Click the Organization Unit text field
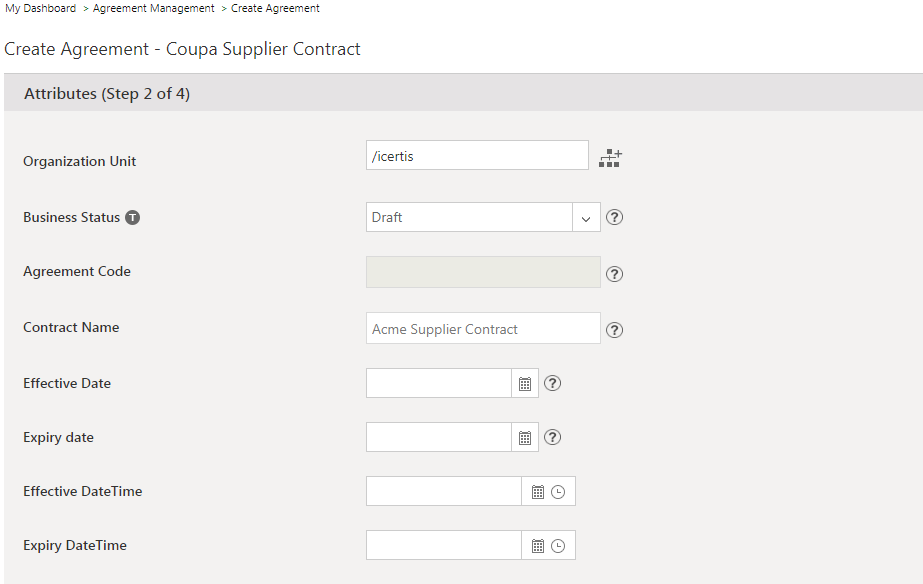The width and height of the screenshot is (923, 584). pyautogui.click(x=477, y=156)
